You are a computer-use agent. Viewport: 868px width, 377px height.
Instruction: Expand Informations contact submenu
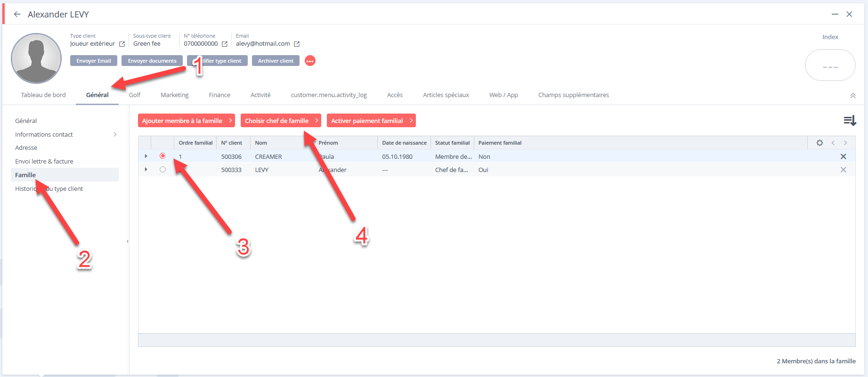tap(115, 134)
